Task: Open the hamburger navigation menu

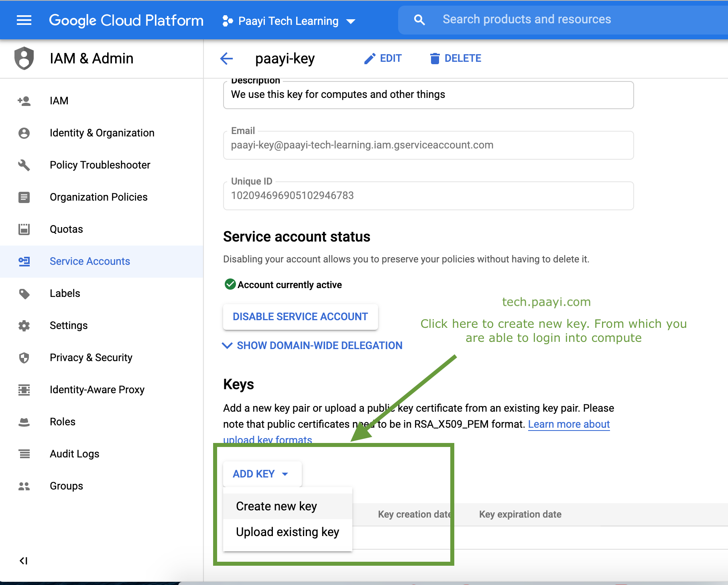Action: pos(24,20)
